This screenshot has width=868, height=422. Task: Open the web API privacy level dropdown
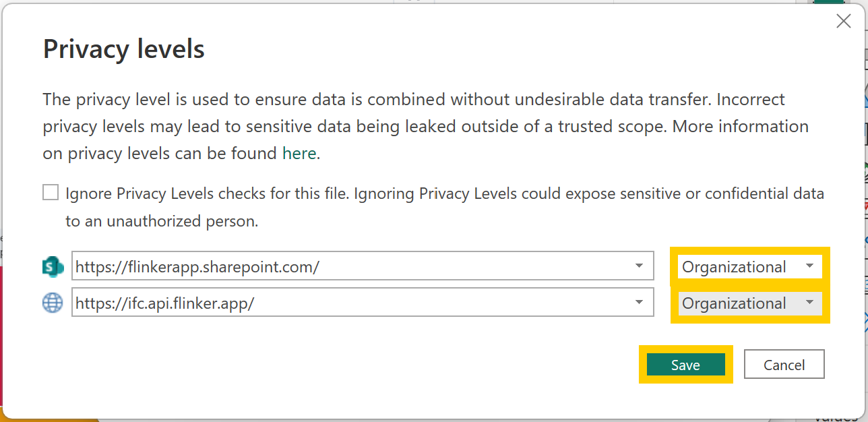click(808, 303)
